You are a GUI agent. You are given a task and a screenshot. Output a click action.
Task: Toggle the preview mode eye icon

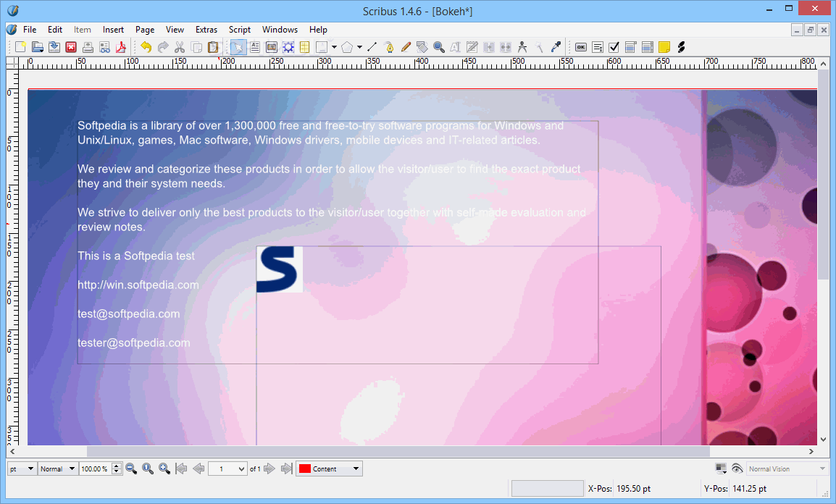(x=737, y=469)
